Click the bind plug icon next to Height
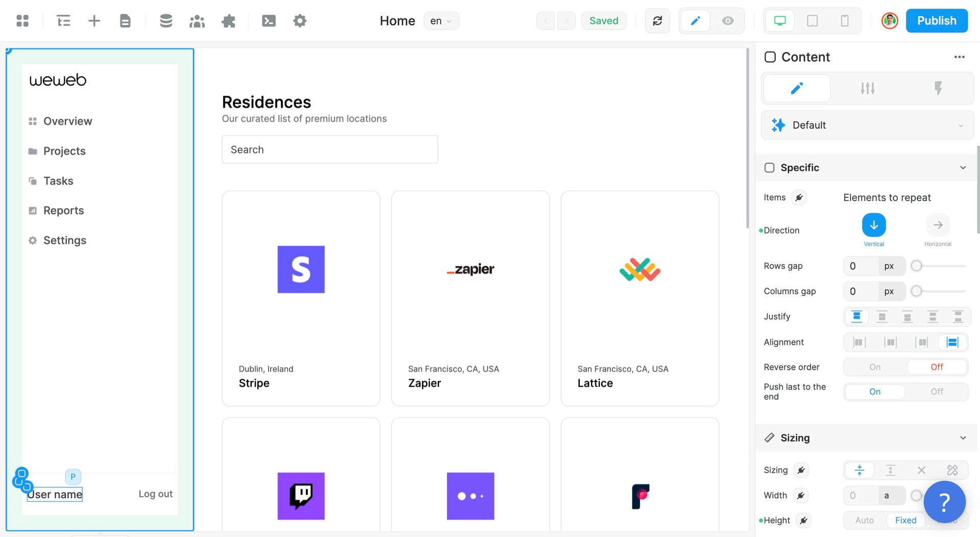This screenshot has height=537, width=980. tap(803, 521)
